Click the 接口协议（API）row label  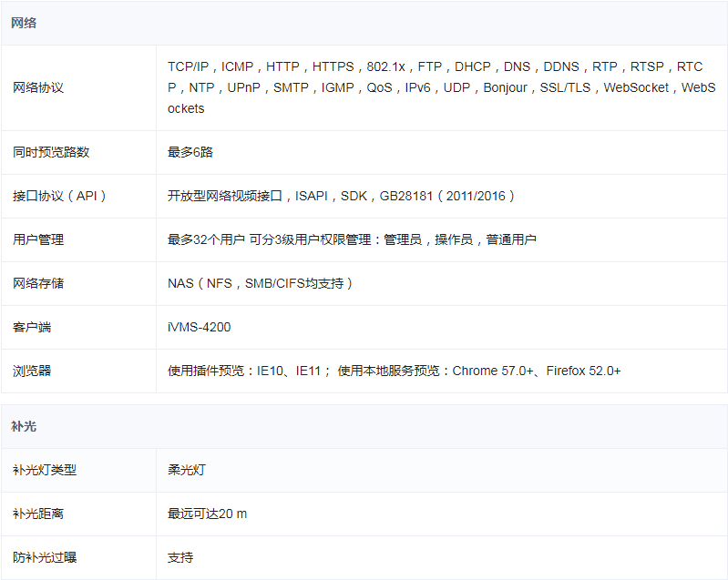point(60,196)
